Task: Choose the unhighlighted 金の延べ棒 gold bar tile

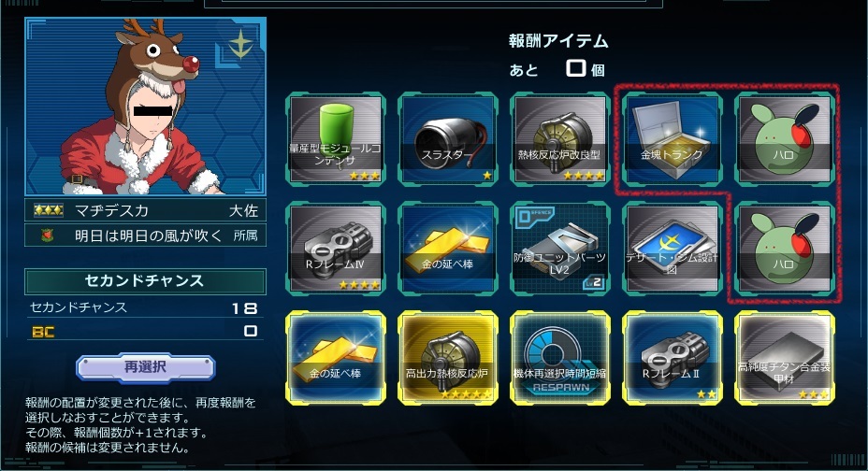Action: tap(448, 249)
